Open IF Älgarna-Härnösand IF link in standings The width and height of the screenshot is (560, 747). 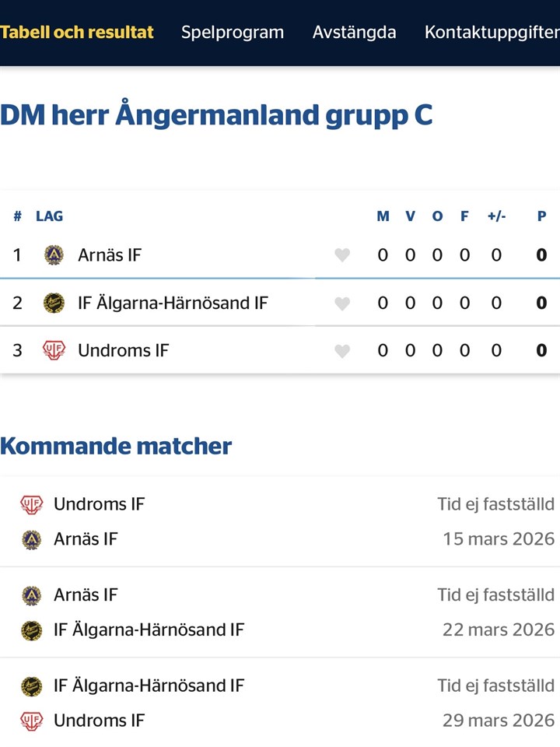tap(173, 303)
